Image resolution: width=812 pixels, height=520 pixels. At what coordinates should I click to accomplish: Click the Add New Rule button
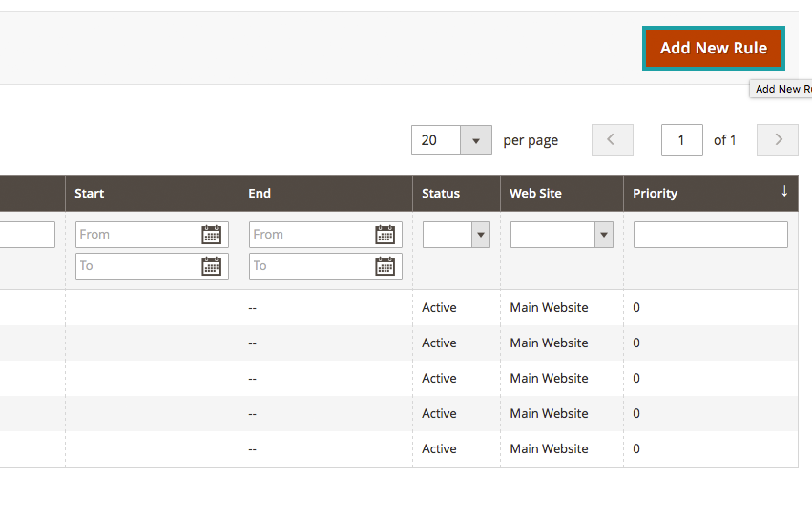(714, 48)
